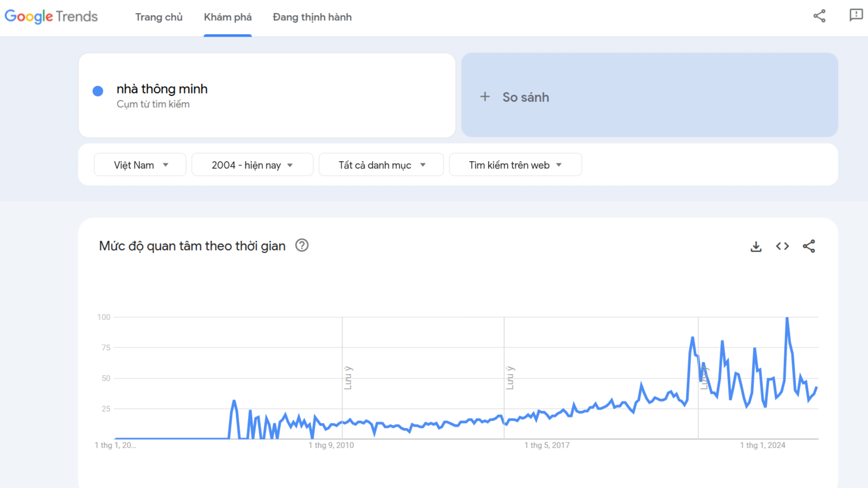
Task: Open the Tìm kiếm trên web dropdown
Action: [x=515, y=165]
